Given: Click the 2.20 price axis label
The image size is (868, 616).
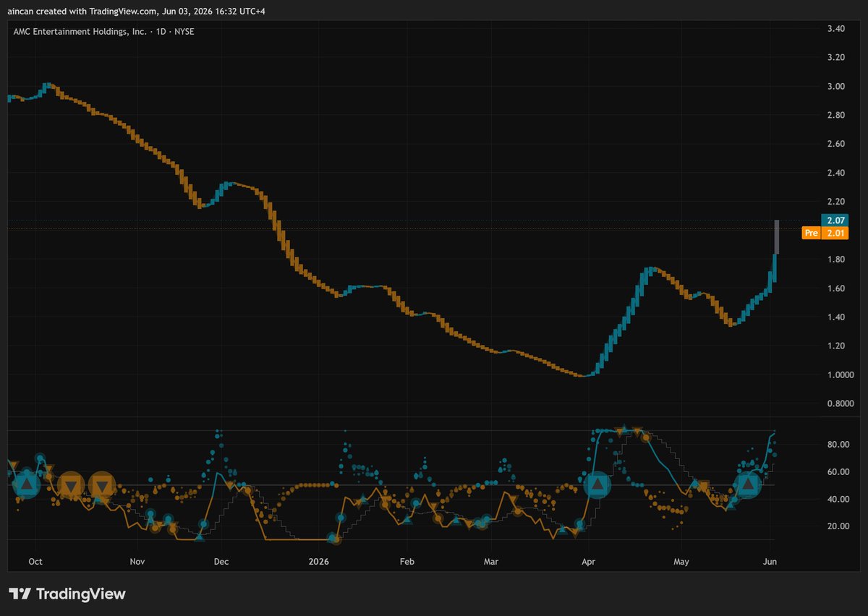Looking at the screenshot, I should click(837, 202).
